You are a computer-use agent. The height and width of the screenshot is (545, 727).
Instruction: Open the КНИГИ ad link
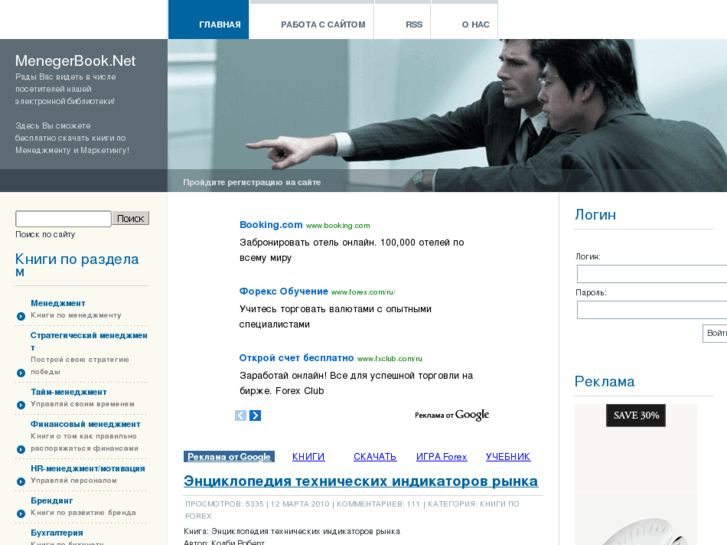point(308,457)
